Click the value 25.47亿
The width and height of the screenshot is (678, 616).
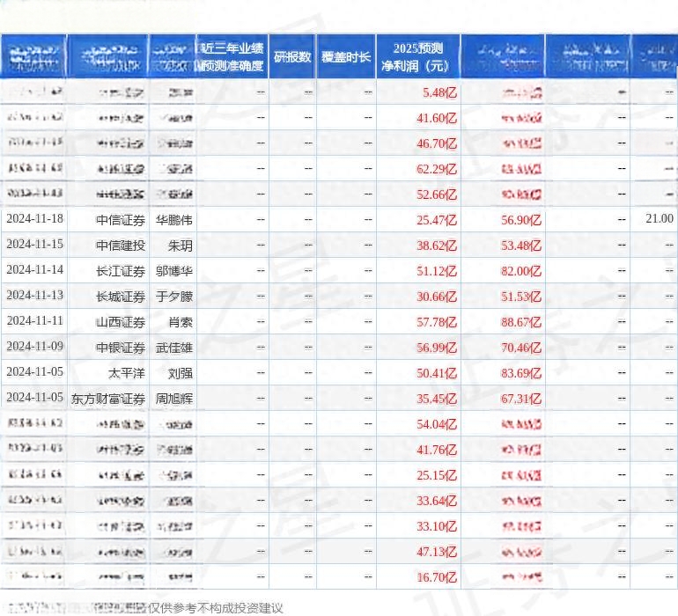pos(437,220)
